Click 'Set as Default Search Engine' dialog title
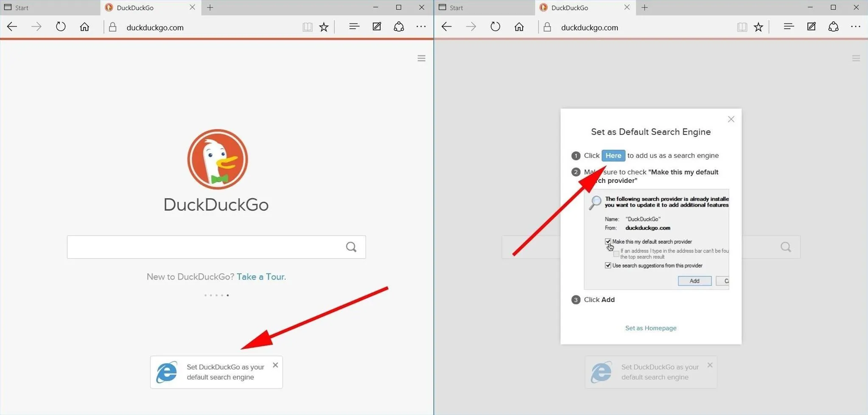 [x=651, y=132]
